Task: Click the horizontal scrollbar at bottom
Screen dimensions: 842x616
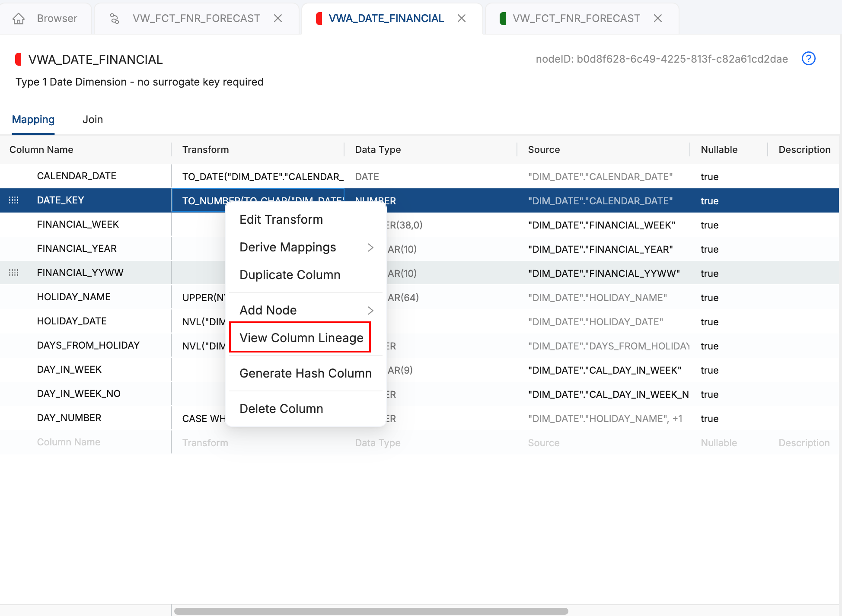Action: 371,611
